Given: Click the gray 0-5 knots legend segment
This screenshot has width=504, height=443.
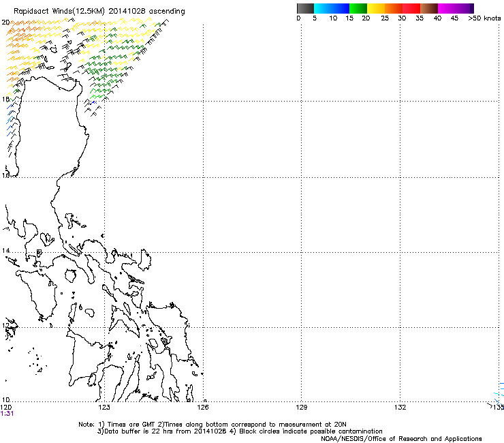Looking at the screenshot, I should (305, 8).
